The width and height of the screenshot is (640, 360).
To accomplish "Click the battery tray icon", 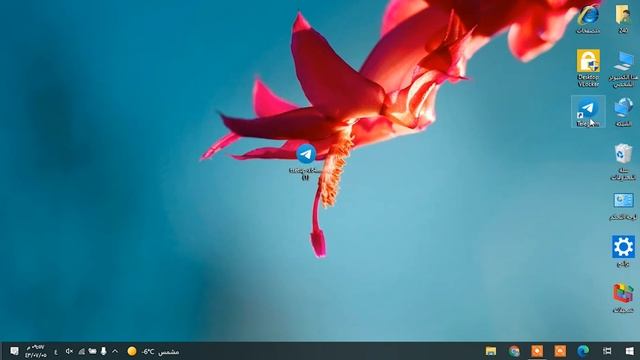I will pyautogui.click(x=93, y=351).
